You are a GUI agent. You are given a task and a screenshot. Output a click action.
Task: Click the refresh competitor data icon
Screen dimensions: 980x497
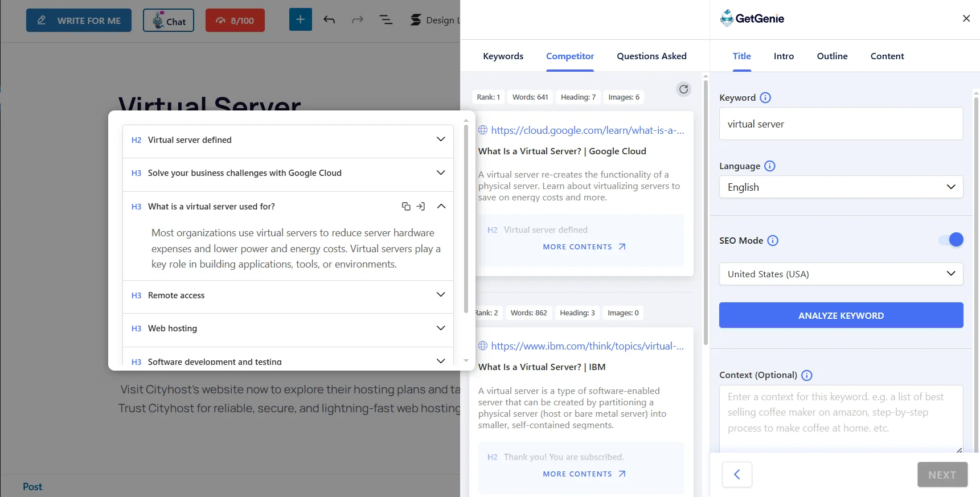[684, 89]
